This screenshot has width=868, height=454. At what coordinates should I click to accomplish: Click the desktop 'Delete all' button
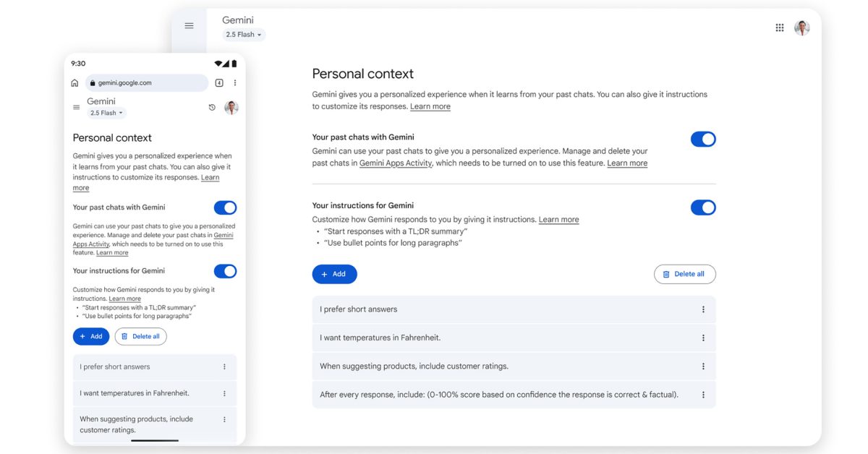click(684, 274)
